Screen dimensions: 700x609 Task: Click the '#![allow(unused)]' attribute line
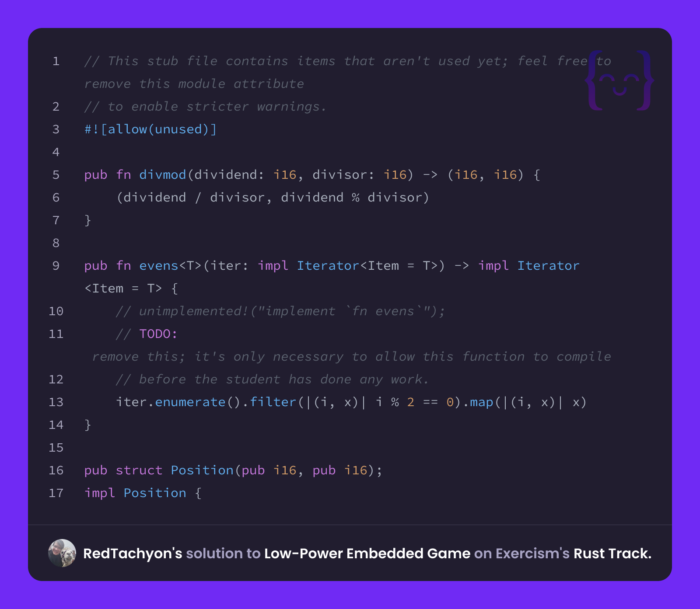click(x=150, y=129)
